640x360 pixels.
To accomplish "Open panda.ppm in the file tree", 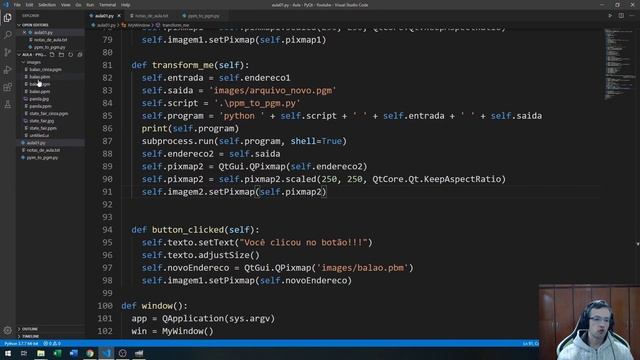I will pos(40,107).
